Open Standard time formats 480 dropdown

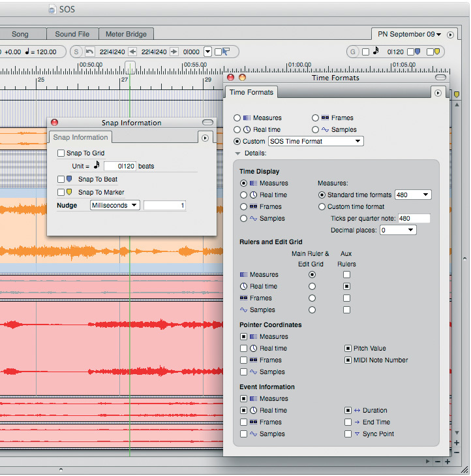click(413, 195)
